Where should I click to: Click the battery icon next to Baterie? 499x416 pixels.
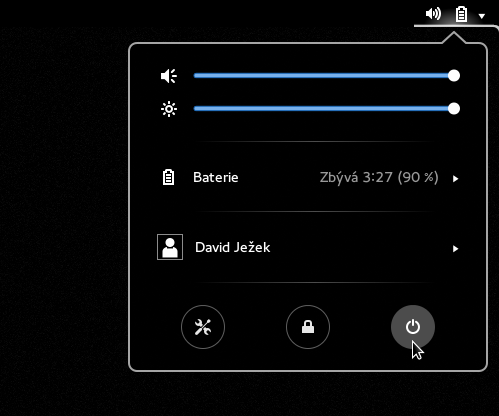pos(168,177)
